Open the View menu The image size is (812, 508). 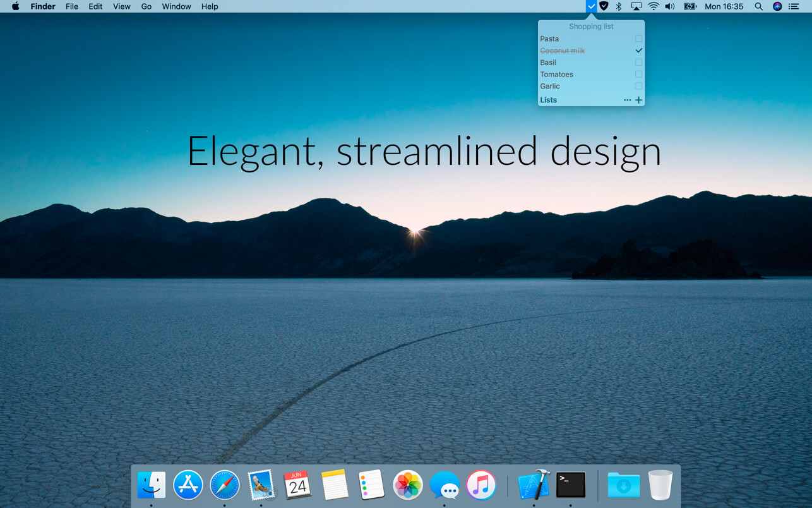point(122,6)
